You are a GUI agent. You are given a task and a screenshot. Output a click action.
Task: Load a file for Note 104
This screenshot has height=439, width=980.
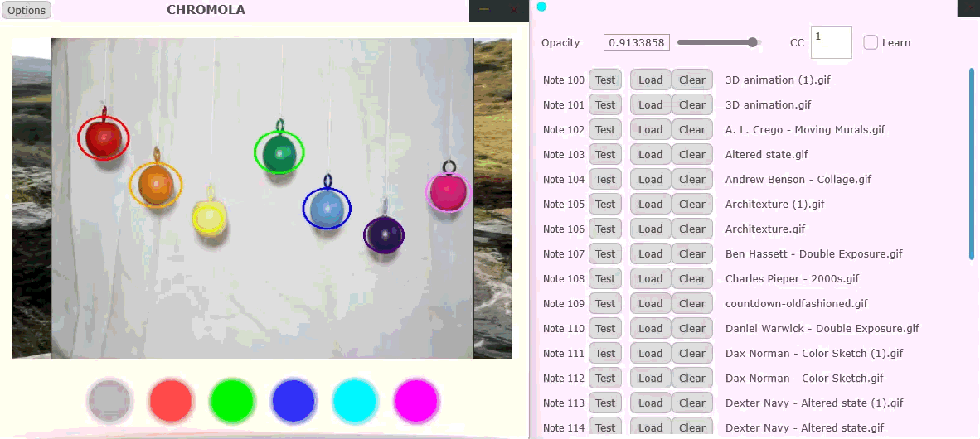[650, 179]
